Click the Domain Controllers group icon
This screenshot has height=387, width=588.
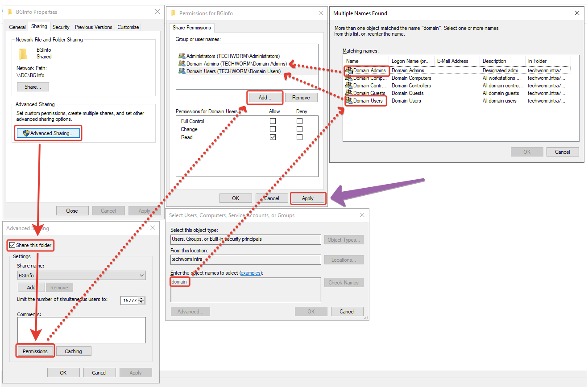(x=348, y=86)
